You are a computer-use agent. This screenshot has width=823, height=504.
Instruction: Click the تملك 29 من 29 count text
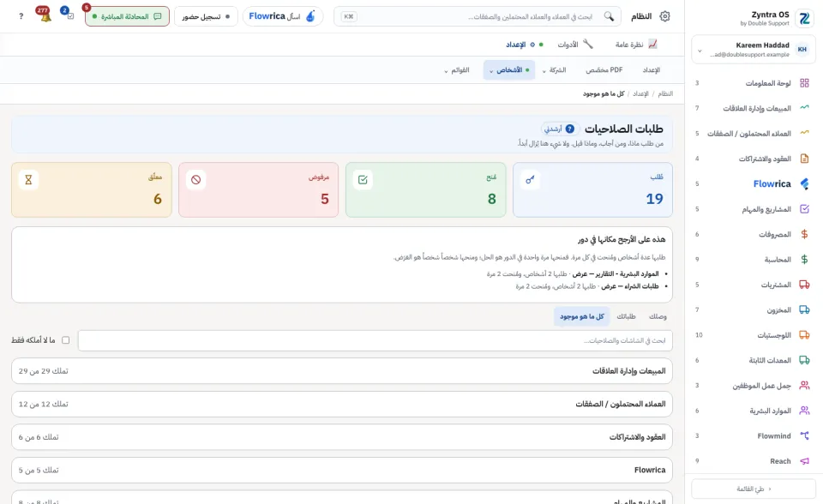click(43, 370)
